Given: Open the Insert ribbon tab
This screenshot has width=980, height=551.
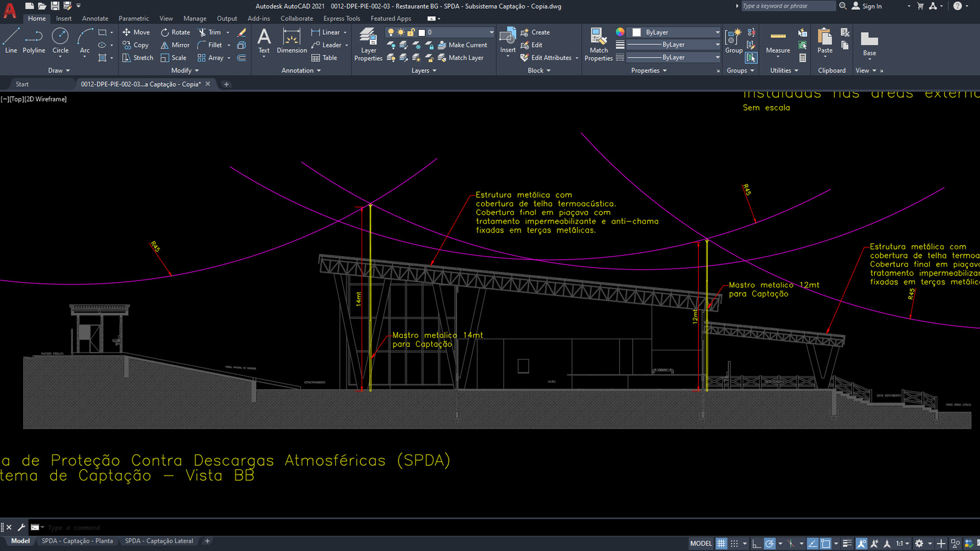Looking at the screenshot, I should pyautogui.click(x=64, y=18).
